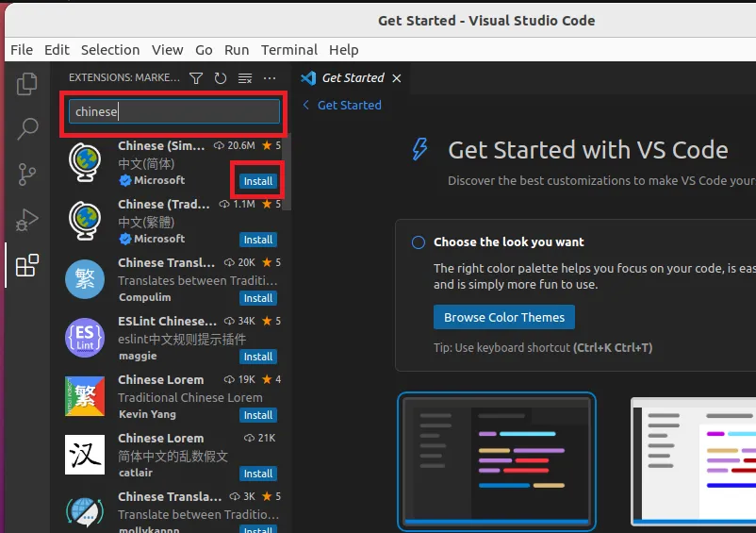Open the Selection menu
Viewport: 756px width, 533px height.
click(110, 50)
